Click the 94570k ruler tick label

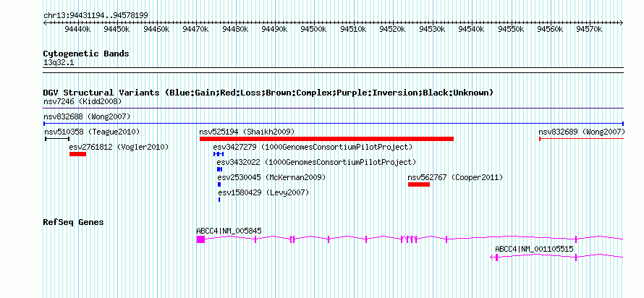click(590, 29)
